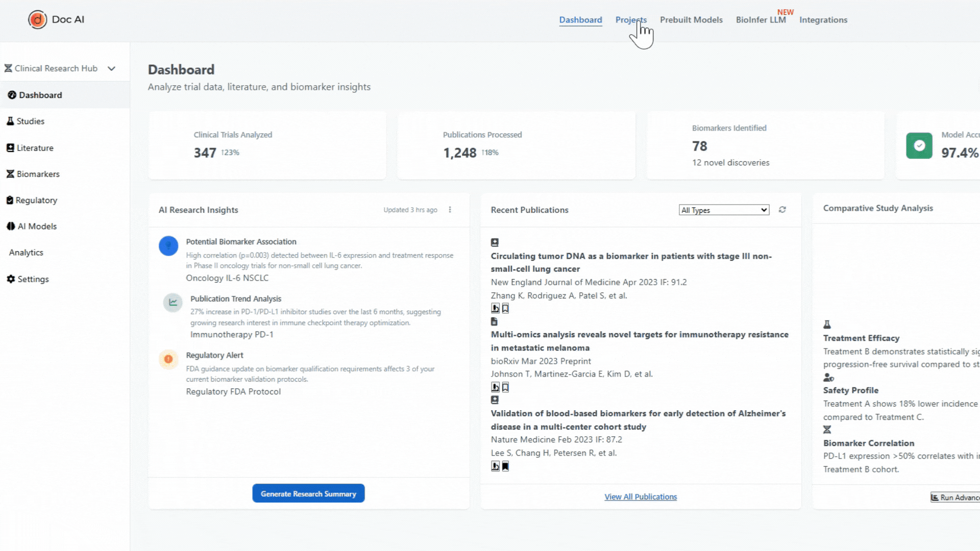The image size is (980, 551).
Task: Refresh the Recent Publications list
Action: click(782, 210)
